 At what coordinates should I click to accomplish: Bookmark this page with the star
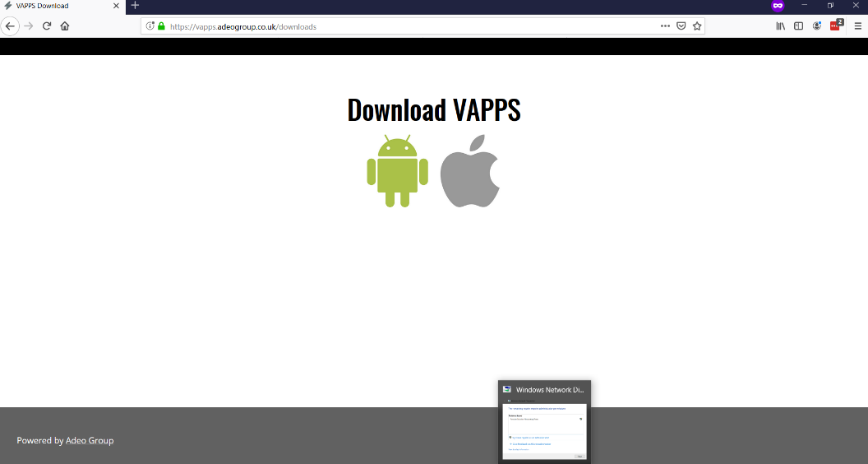697,26
